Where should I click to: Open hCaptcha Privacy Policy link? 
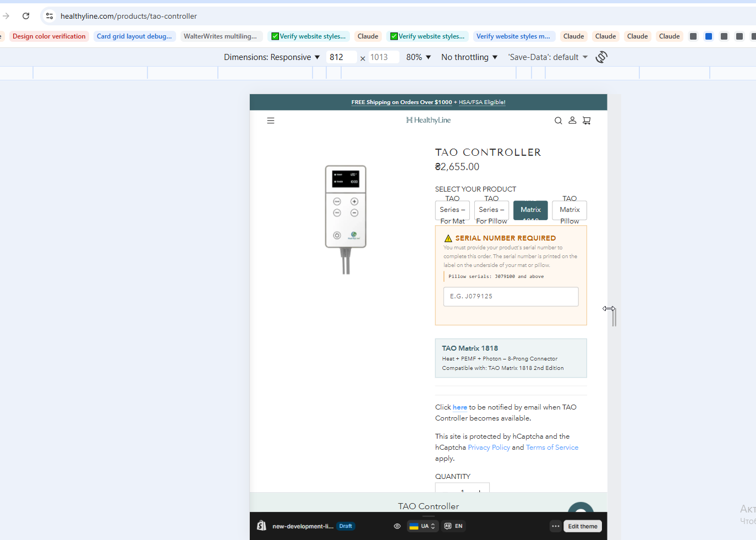(489, 448)
